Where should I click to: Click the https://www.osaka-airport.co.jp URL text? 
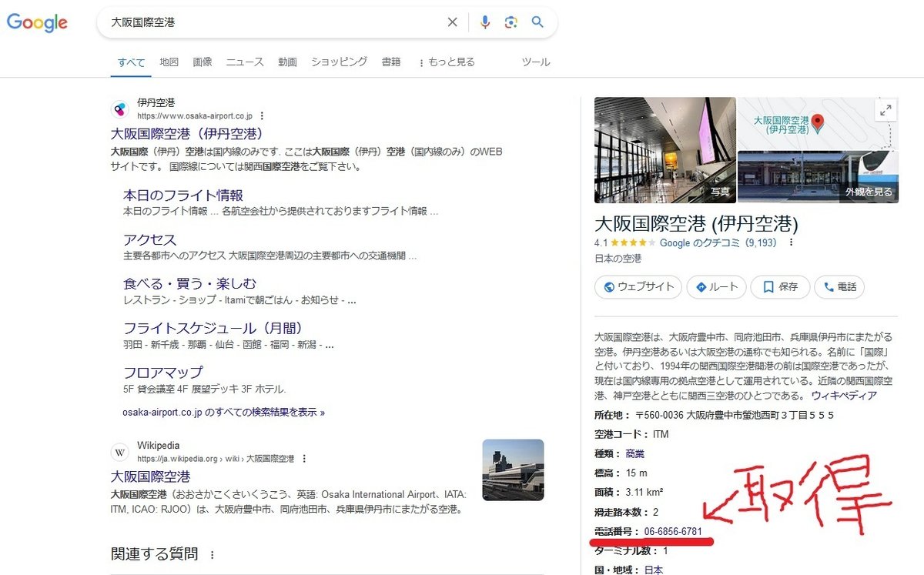click(x=195, y=116)
